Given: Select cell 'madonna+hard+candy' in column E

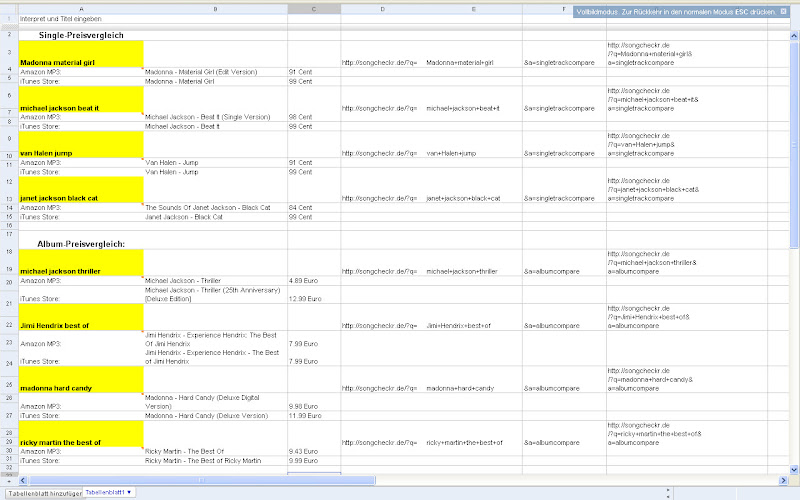Looking at the screenshot, I should pyautogui.click(x=473, y=379).
